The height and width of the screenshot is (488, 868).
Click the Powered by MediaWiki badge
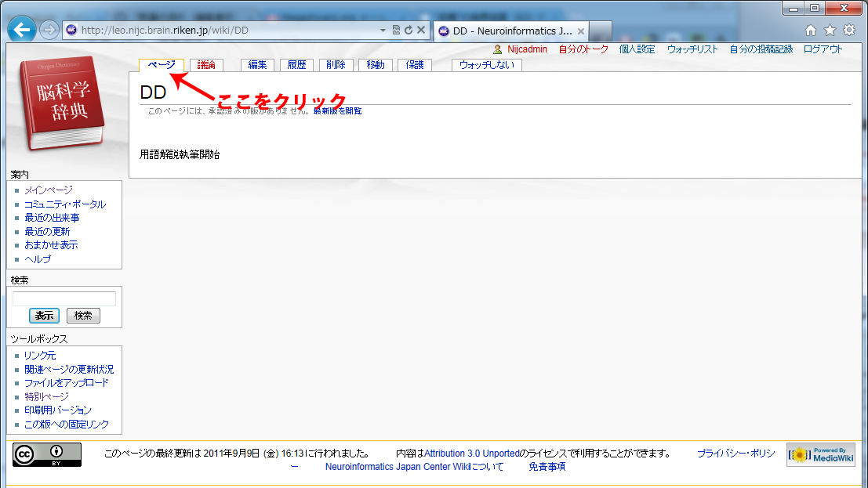[x=820, y=454]
